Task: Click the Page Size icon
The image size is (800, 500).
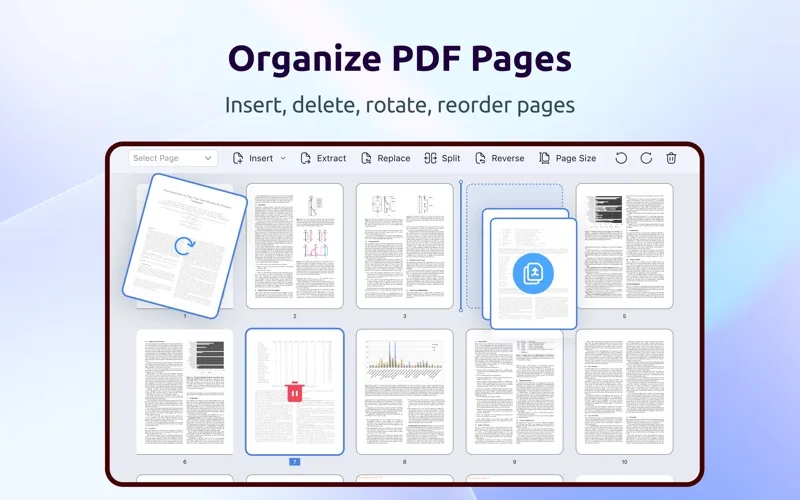Action: click(x=544, y=158)
